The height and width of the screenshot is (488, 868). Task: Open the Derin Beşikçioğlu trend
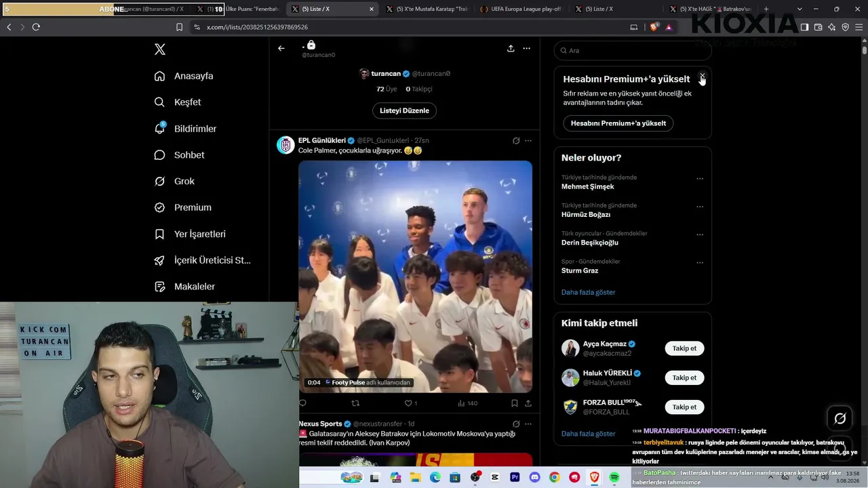[590, 243]
